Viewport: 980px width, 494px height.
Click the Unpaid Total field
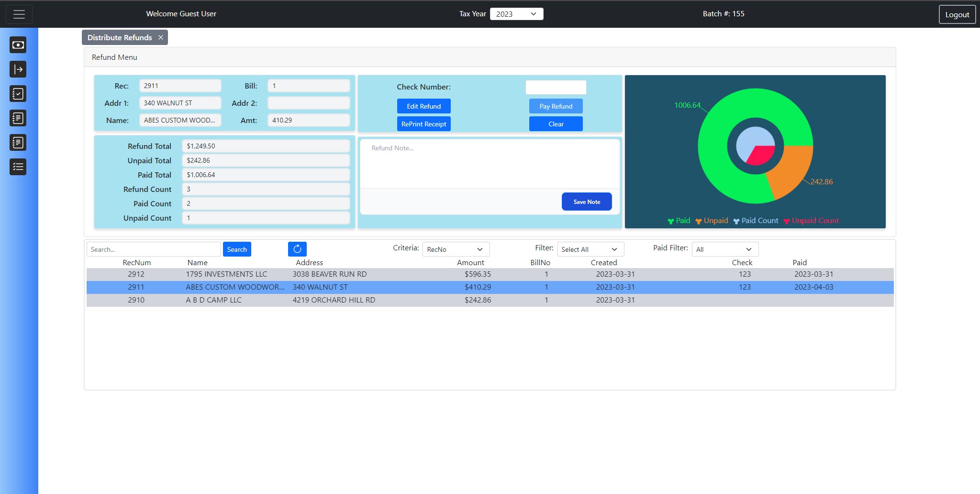pos(266,160)
